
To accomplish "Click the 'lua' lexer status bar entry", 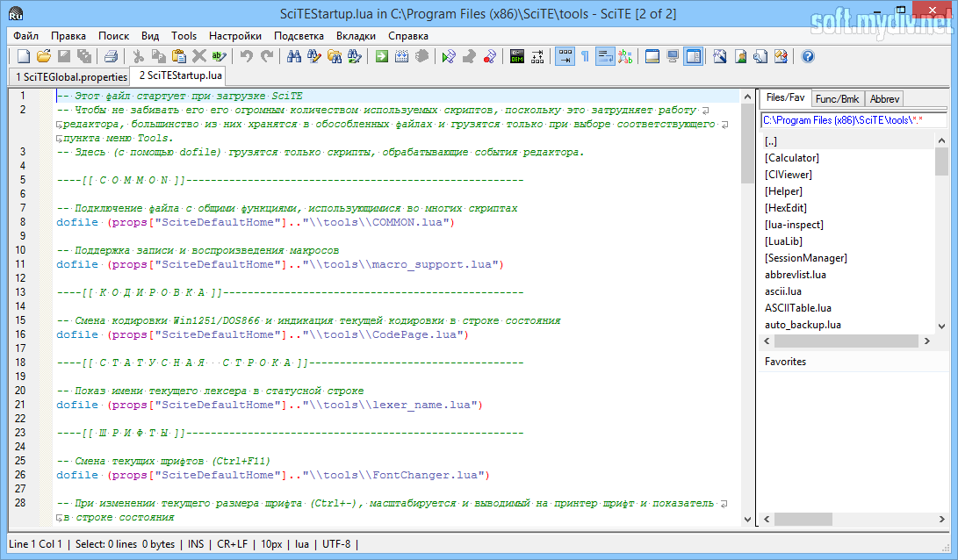I will click(x=302, y=544).
